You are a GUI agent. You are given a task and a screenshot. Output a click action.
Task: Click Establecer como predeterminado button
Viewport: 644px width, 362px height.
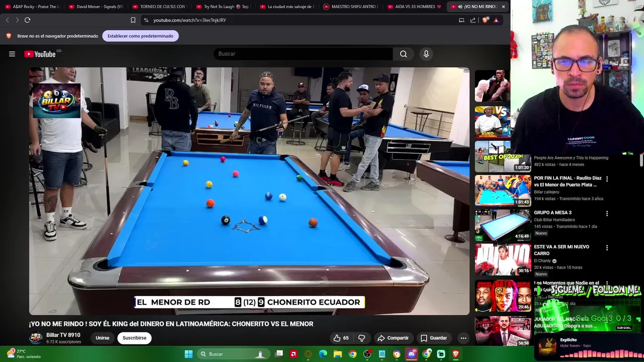click(140, 36)
